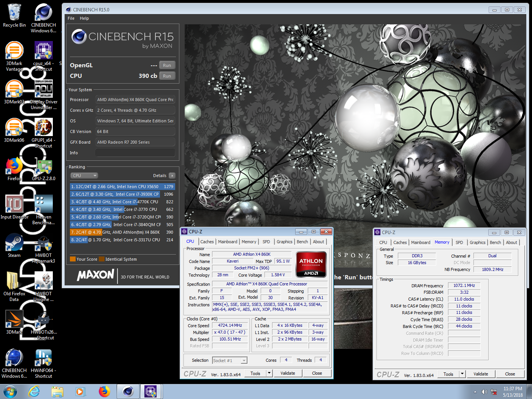The width and height of the screenshot is (532, 399).
Task: Switch to Graphics tab in left CPU-Z
Action: coord(285,242)
